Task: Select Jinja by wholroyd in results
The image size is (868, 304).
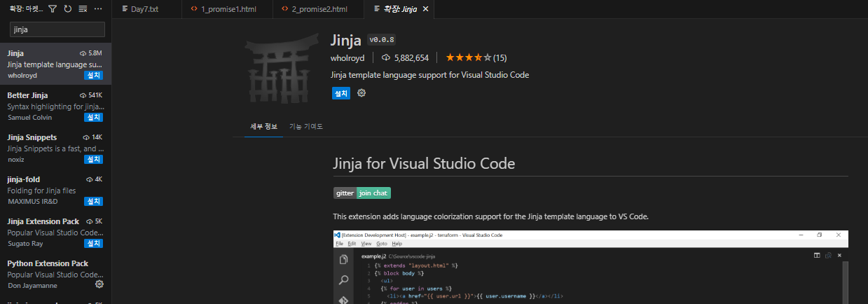Action: 55,64
